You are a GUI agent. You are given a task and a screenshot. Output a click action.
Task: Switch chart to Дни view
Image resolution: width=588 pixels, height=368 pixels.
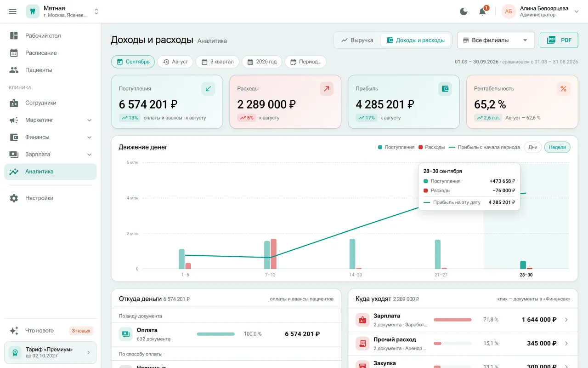coord(533,147)
